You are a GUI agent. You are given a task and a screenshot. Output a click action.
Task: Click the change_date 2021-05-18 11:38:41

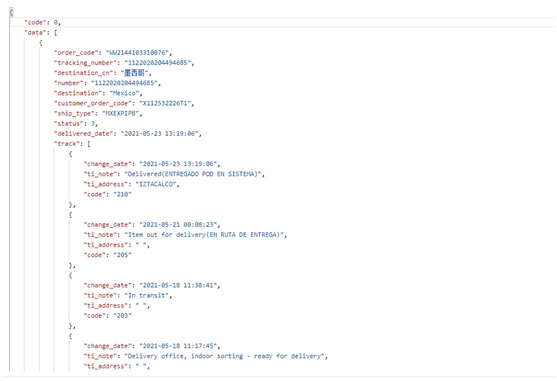click(x=178, y=285)
